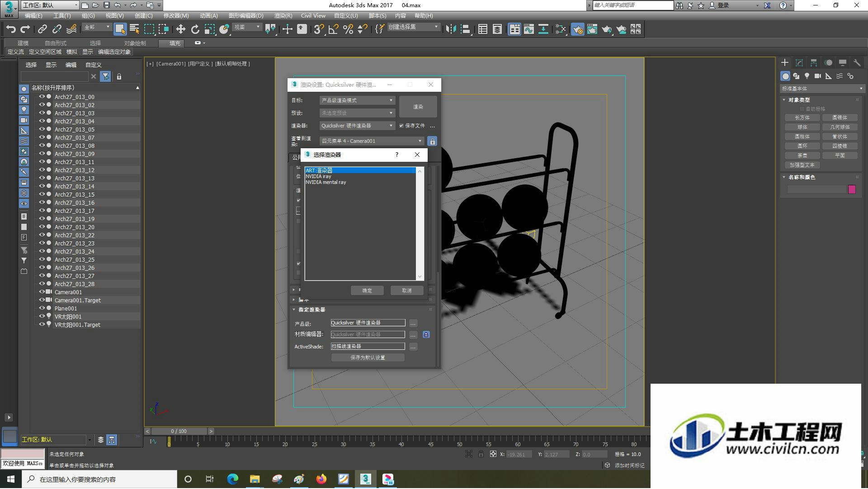This screenshot has width=868, height=489.
Task: Select the Unlink Selection tool
Action: [57, 29]
